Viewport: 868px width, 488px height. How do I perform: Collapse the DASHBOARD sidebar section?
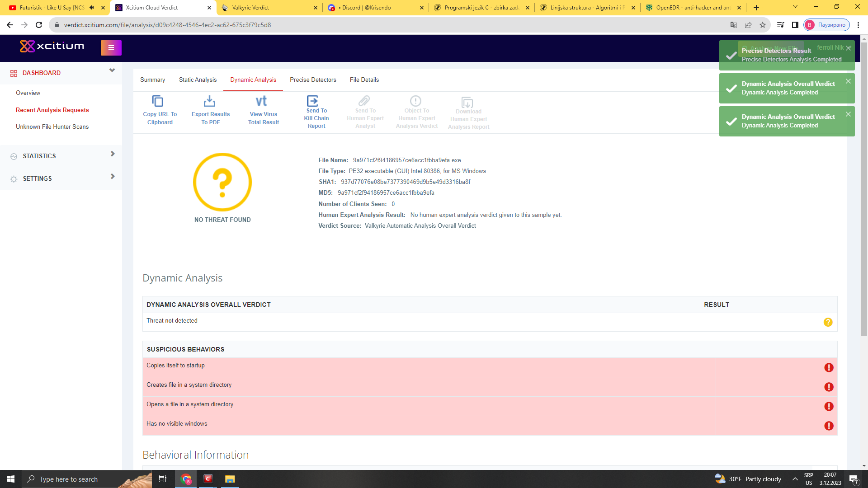[x=112, y=71]
